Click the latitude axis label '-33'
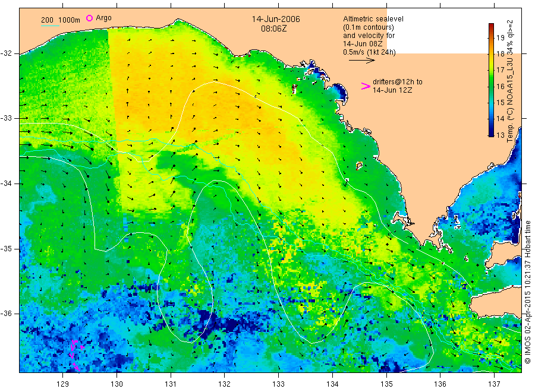 click(6, 118)
